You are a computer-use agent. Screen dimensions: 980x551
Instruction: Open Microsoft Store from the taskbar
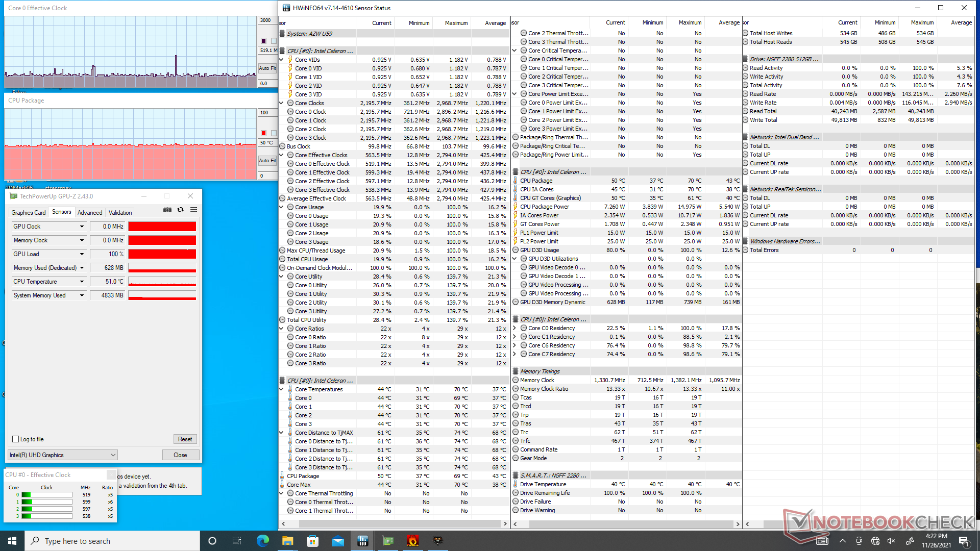click(312, 541)
